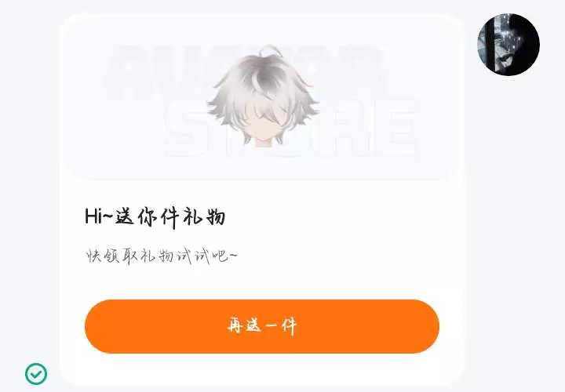
Task: View the white-haired avatar hairstyle gift image
Action: click(263, 96)
